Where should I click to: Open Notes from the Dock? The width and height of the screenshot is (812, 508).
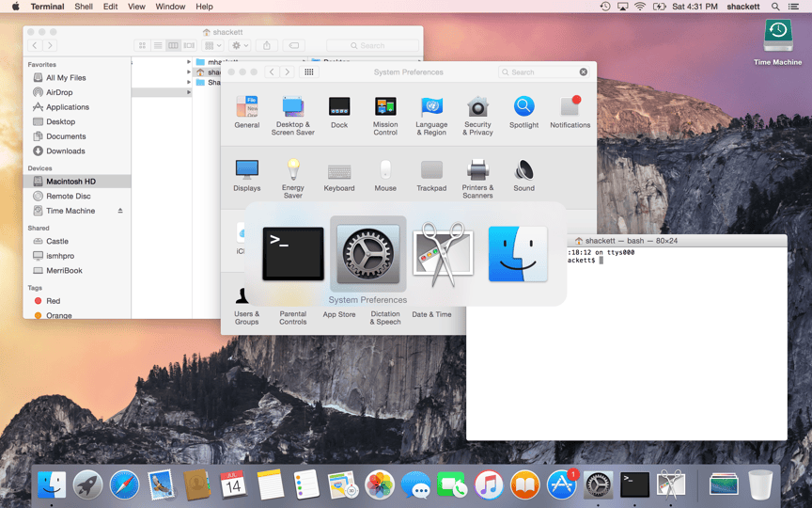pos(271,485)
